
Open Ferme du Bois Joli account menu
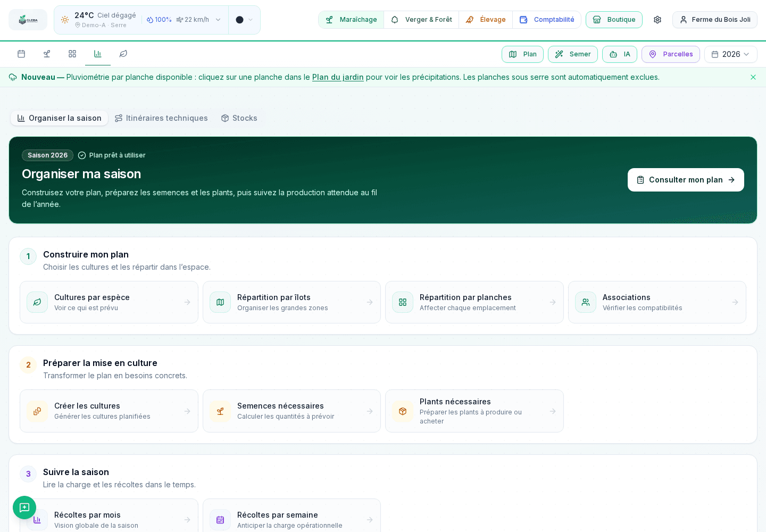click(715, 20)
